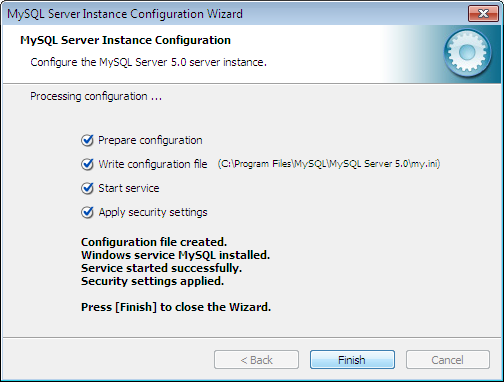This screenshot has height=382, width=504.
Task: Click the grayed-out Cancel button
Action: 448,360
